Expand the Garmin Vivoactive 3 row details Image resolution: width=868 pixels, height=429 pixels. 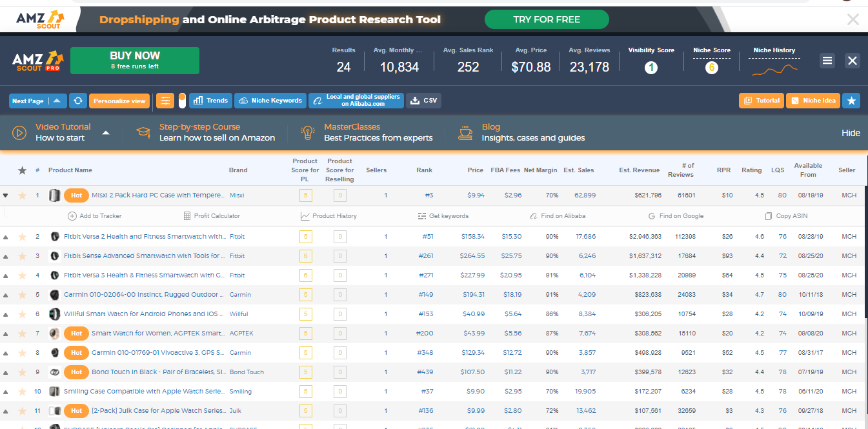(6, 353)
